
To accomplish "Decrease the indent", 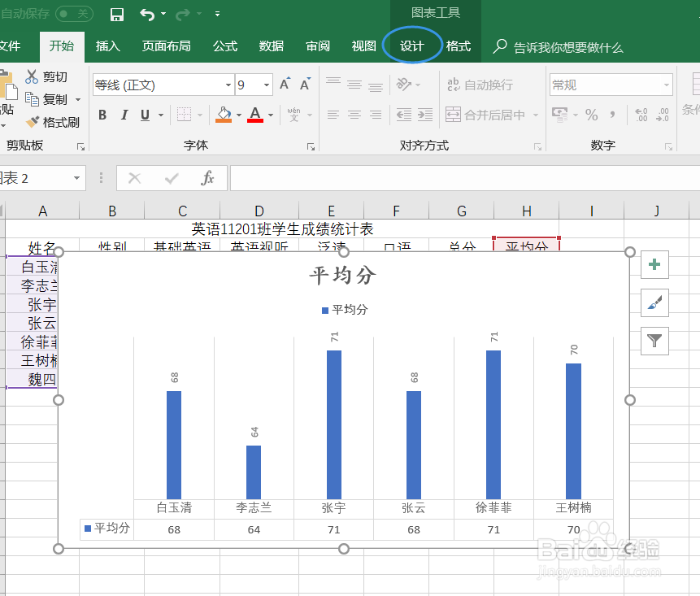I will tap(404, 115).
